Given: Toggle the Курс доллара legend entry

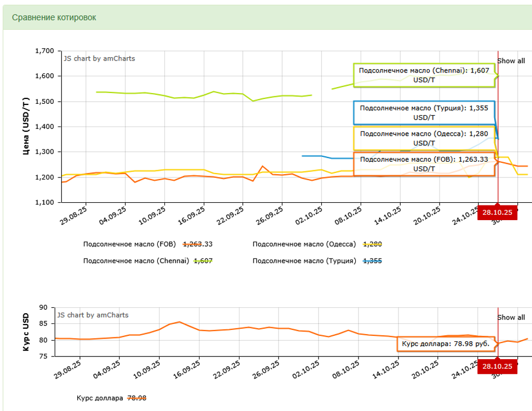Looking at the screenshot, I should [99, 398].
